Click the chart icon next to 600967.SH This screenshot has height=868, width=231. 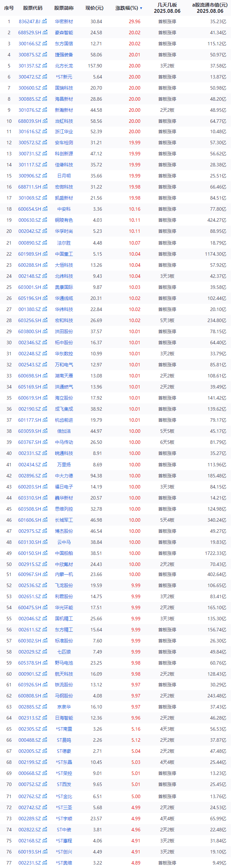pos(45,574)
